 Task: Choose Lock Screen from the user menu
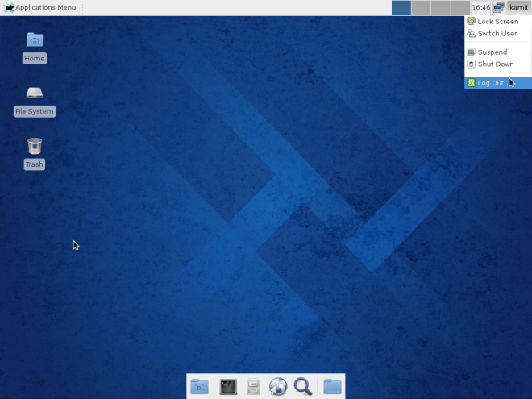(x=497, y=22)
